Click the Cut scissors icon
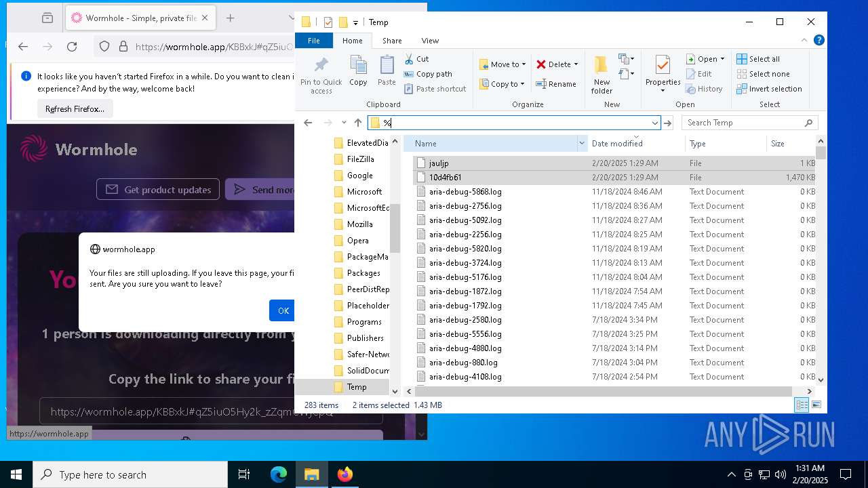The image size is (868, 488). click(x=409, y=59)
